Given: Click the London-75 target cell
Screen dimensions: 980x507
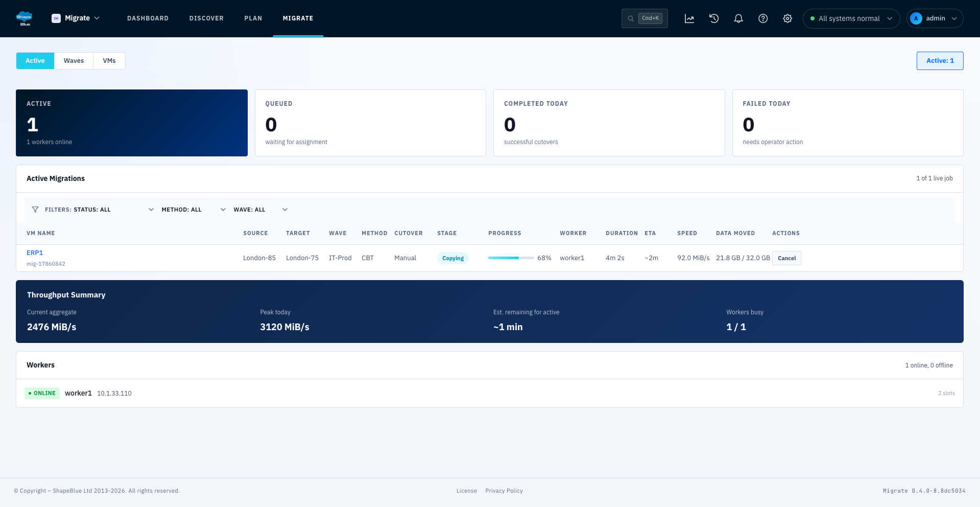Looking at the screenshot, I should point(302,258).
